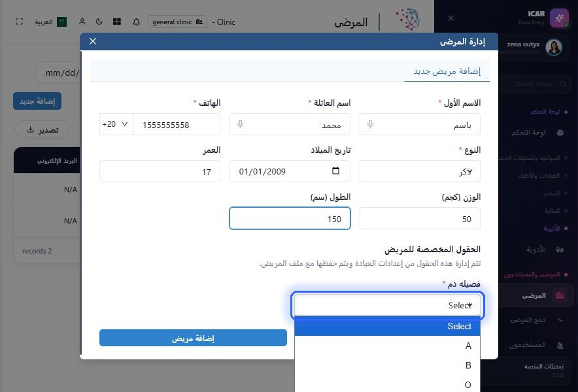Open the date picker calendar icon
This screenshot has width=578, height=392.
pyautogui.click(x=335, y=171)
